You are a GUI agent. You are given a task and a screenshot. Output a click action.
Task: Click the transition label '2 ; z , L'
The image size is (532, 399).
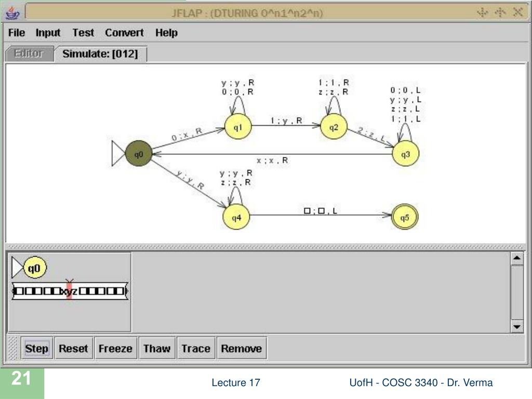tap(372, 135)
